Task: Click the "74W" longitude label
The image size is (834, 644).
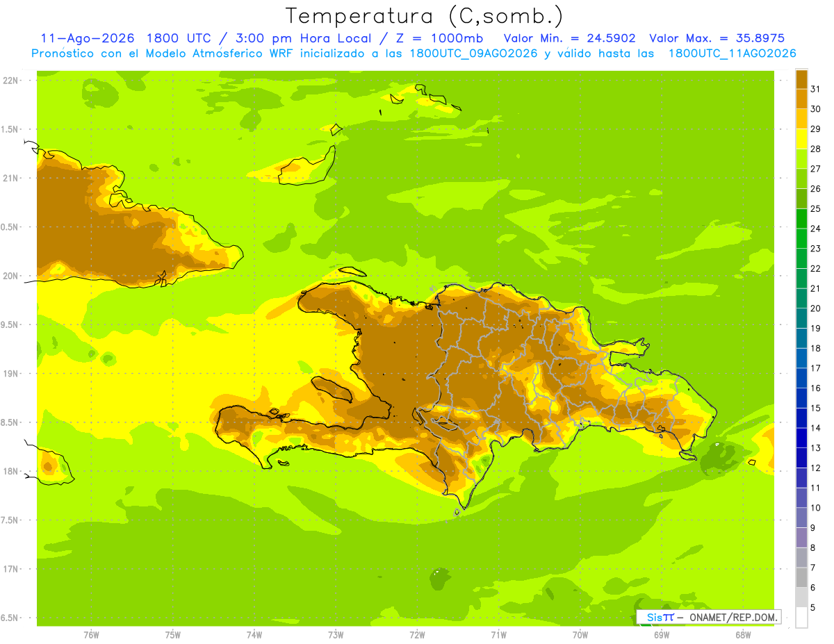Action: tap(254, 634)
